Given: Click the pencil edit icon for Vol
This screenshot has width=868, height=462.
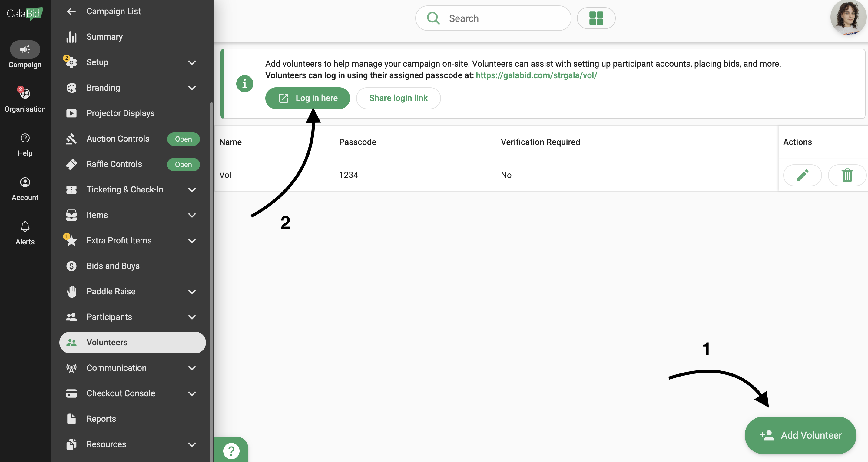Looking at the screenshot, I should [802, 175].
